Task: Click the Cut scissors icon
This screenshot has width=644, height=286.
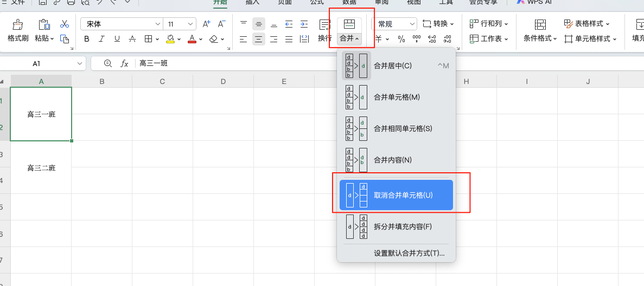Action: tap(65, 24)
